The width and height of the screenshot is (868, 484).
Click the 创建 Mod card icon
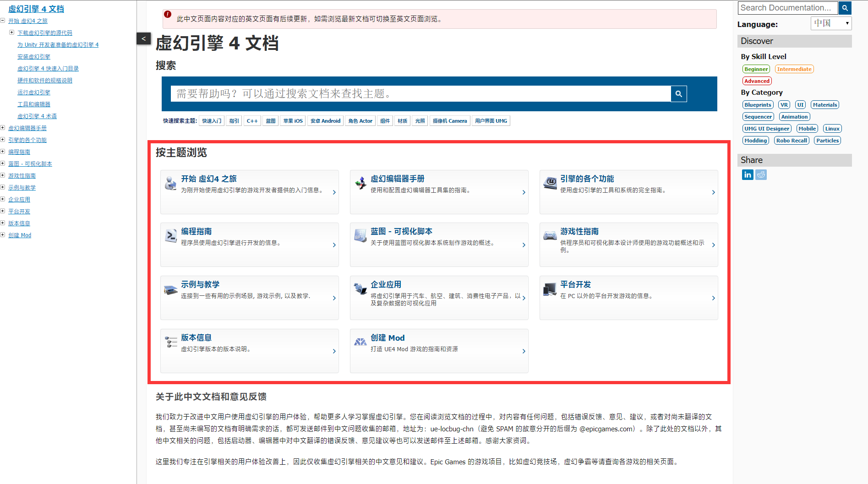[360, 342]
